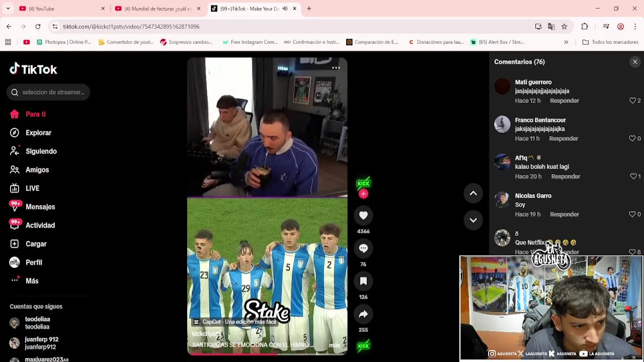Open the TikTok home logo
The width and height of the screenshot is (644, 362).
[33, 69]
